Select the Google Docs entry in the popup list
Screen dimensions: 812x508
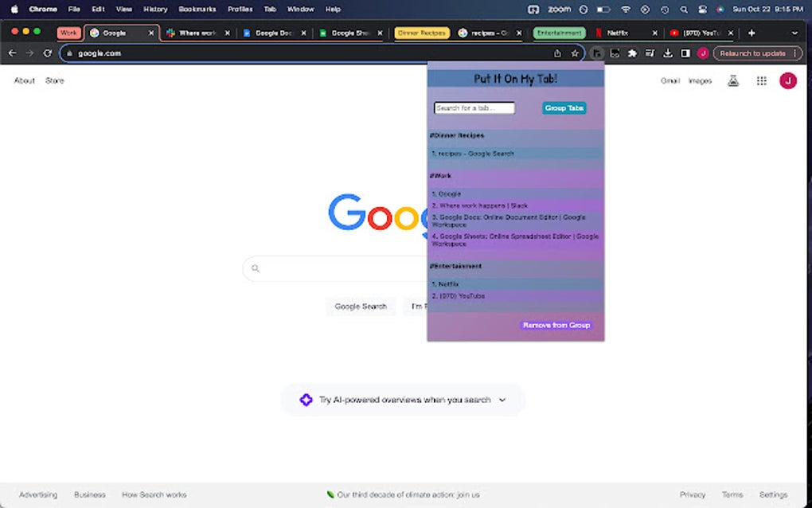tap(516, 221)
